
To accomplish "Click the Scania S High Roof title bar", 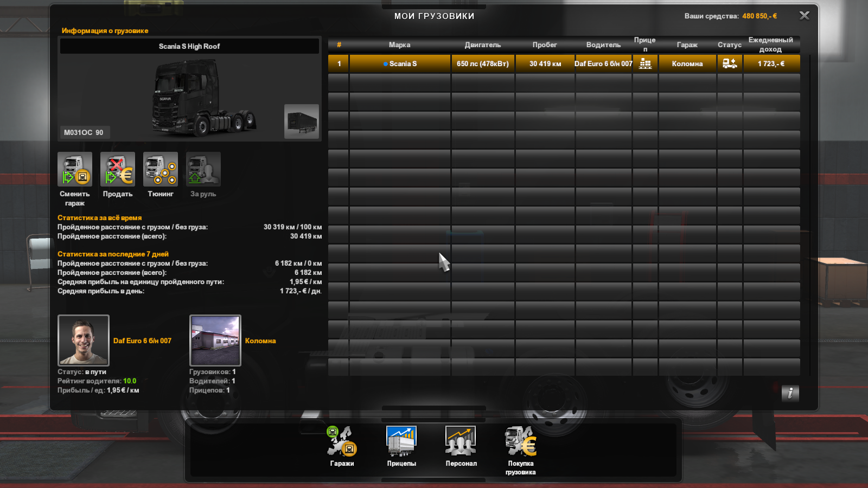I will pos(189,46).
